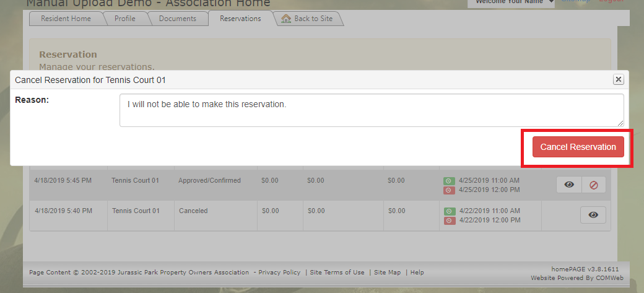Edit the Reason text area
Viewport: 644px width, 293px height.
pos(372,110)
